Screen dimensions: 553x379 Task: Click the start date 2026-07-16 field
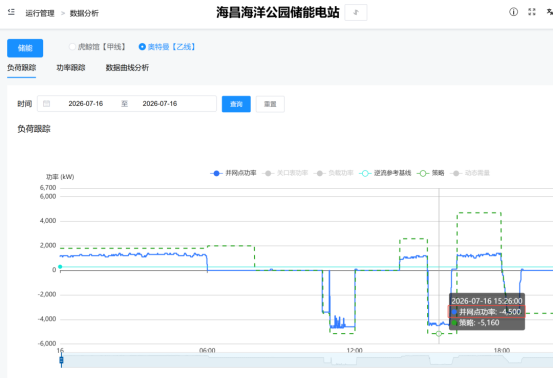click(86, 104)
